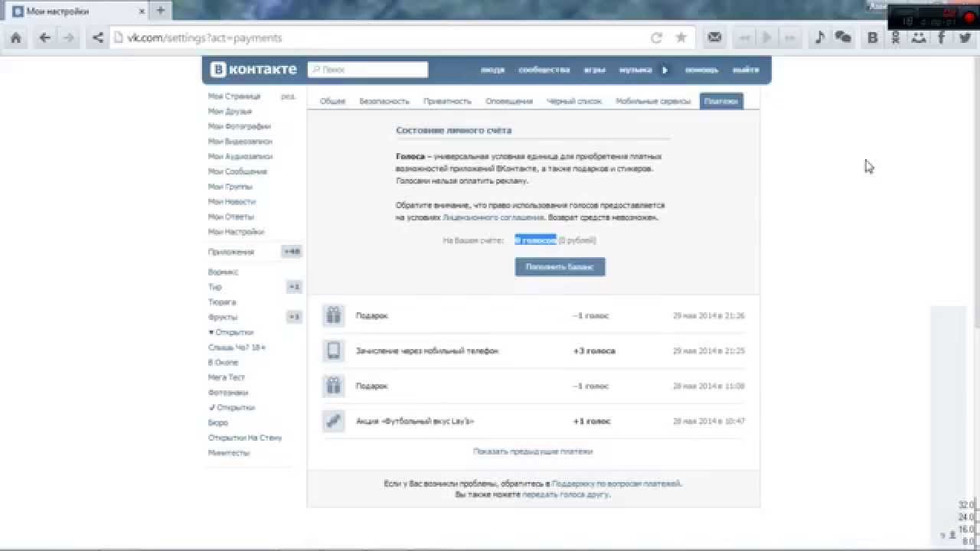This screenshot has height=551, width=980.
Task: Open 'Мои Сообщения' in the left menu
Action: [x=237, y=171]
